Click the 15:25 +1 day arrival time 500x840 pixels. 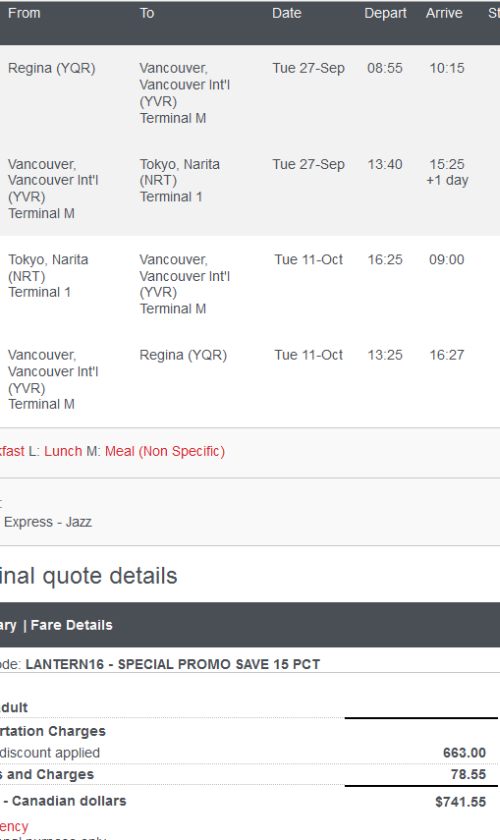pos(447,172)
